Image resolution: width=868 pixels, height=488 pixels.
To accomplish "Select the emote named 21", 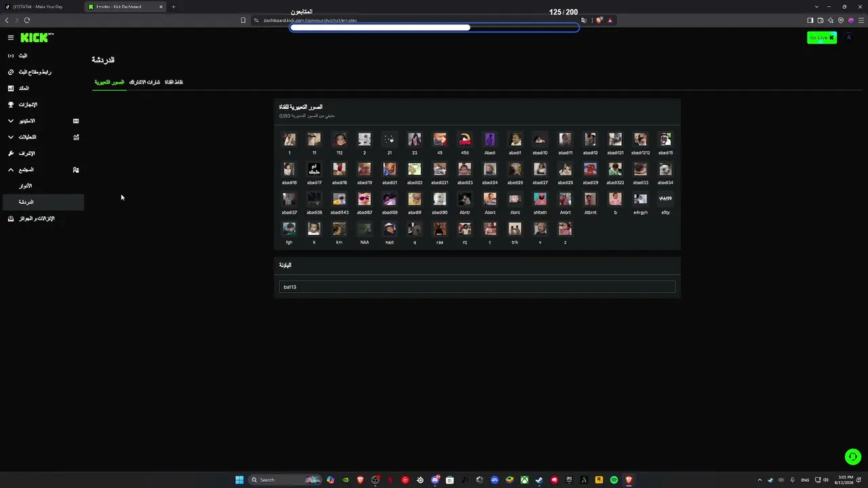I will coord(389,140).
